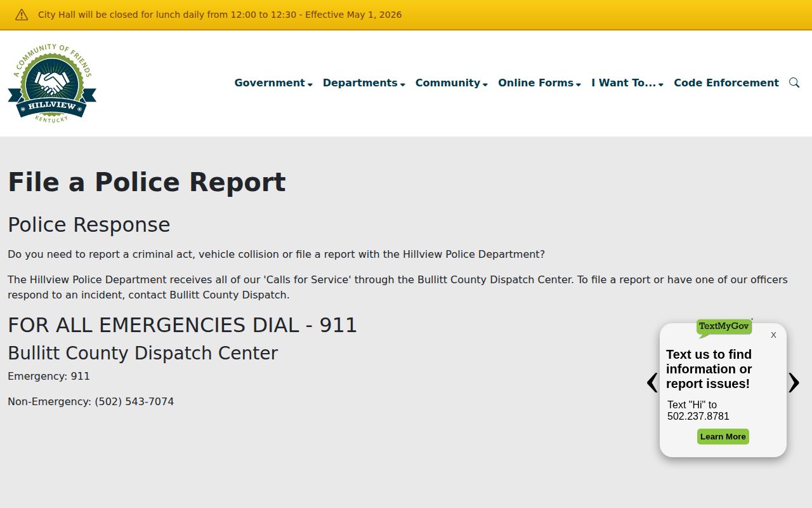
Task: Select the Police Response subheading
Action: click(x=89, y=225)
